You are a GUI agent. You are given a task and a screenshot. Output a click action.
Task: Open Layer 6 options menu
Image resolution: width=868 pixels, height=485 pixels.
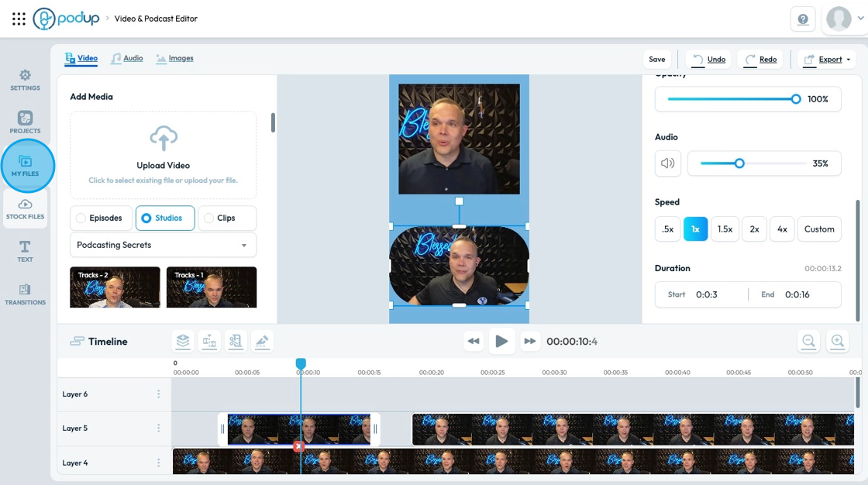pos(158,394)
